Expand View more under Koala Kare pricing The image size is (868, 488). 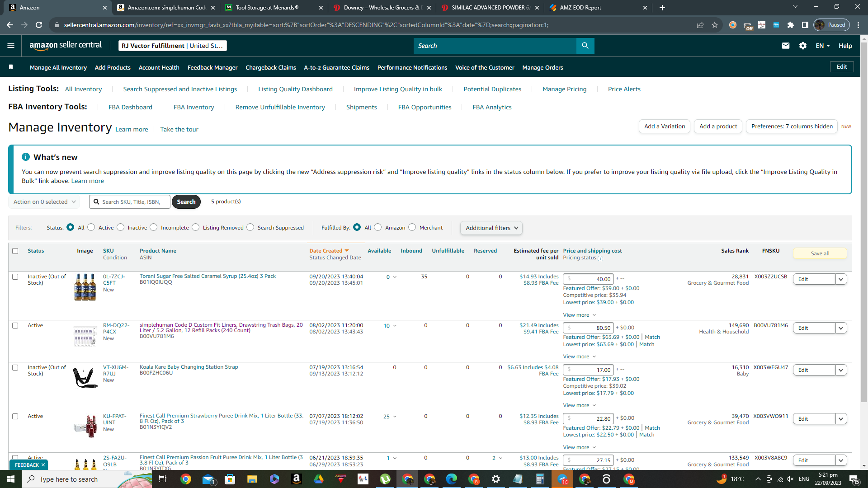[x=580, y=405]
